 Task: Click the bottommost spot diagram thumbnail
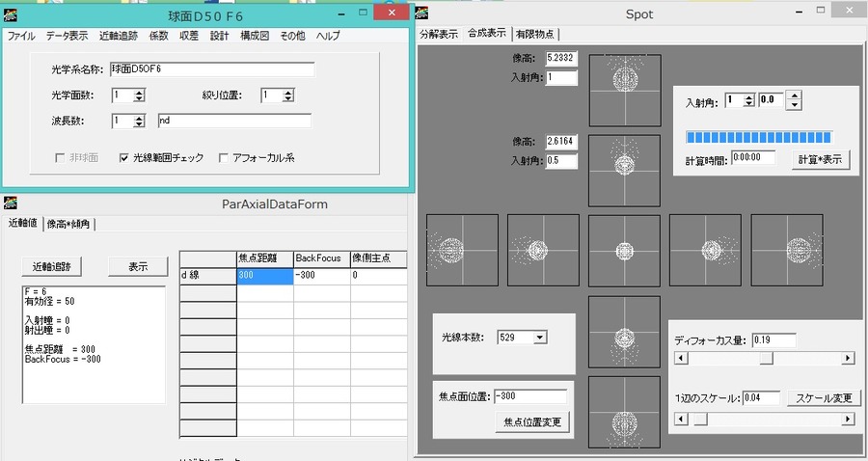[x=624, y=412]
